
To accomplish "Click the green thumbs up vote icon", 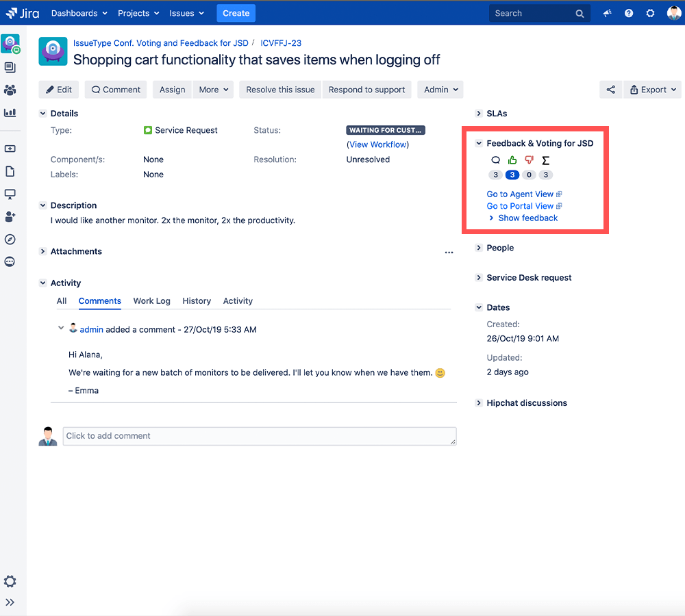I will [x=512, y=160].
